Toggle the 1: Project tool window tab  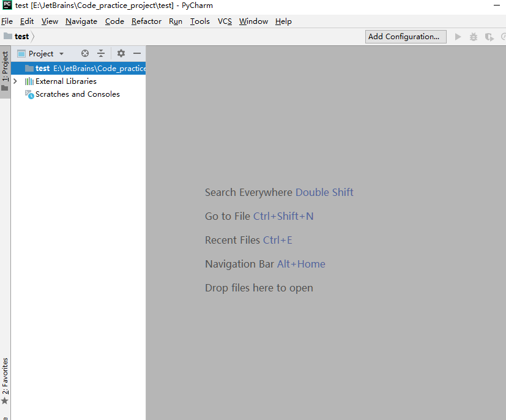tap(5, 70)
